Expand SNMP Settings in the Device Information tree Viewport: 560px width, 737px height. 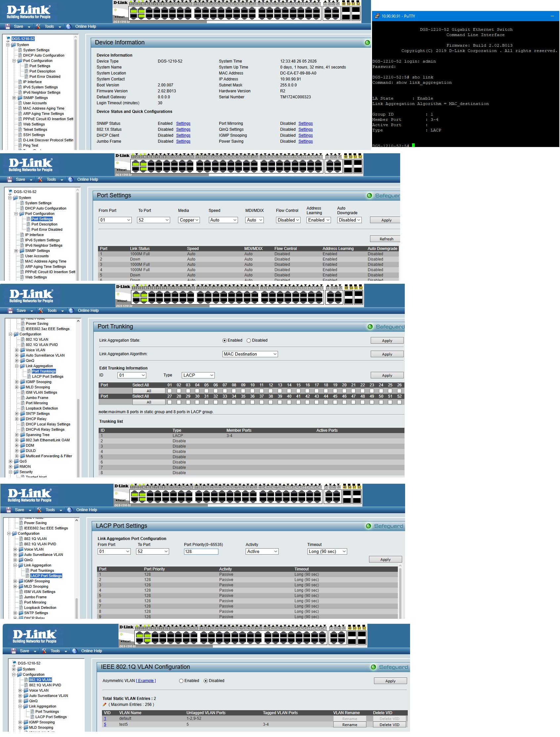pos(14,98)
